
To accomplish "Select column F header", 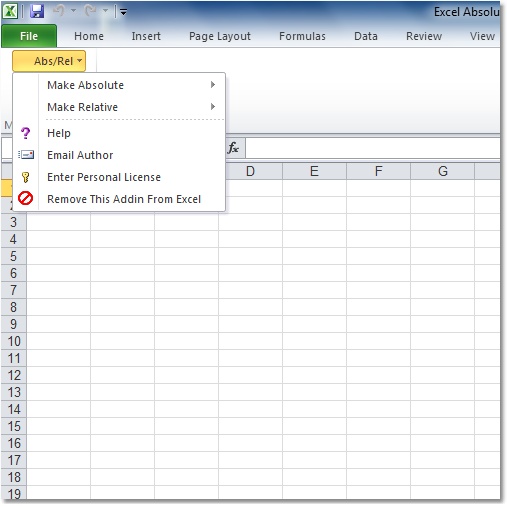I will point(378,171).
